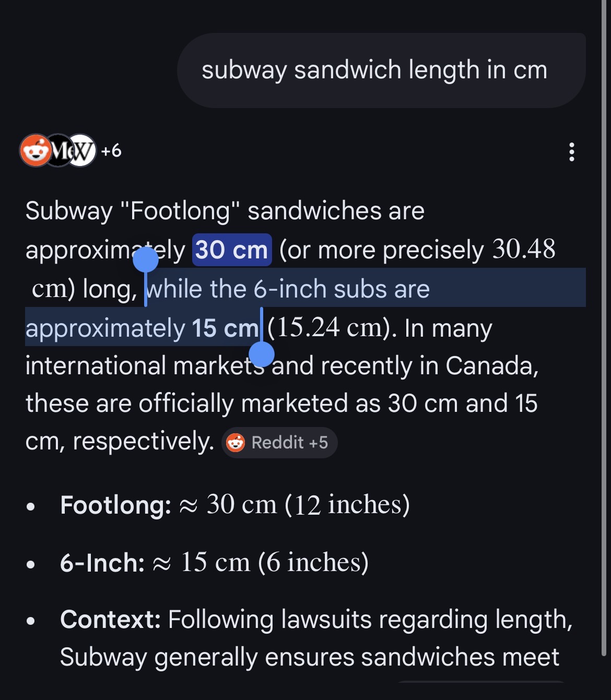
Task: Open the "Reddit +5" citation chip
Action: 279,443
